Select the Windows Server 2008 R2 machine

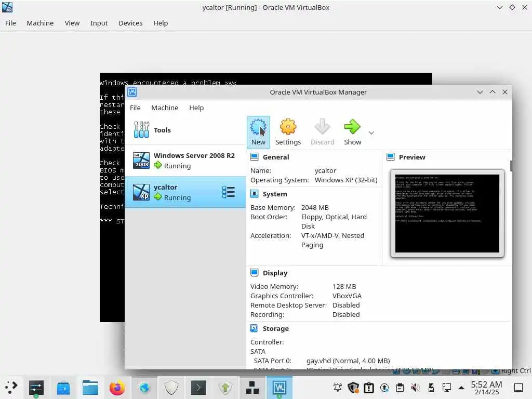click(185, 161)
